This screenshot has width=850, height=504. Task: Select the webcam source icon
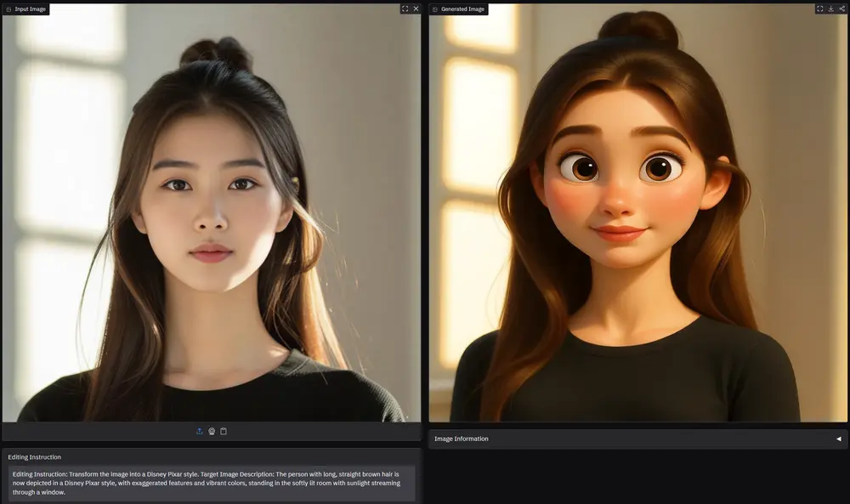(212, 432)
